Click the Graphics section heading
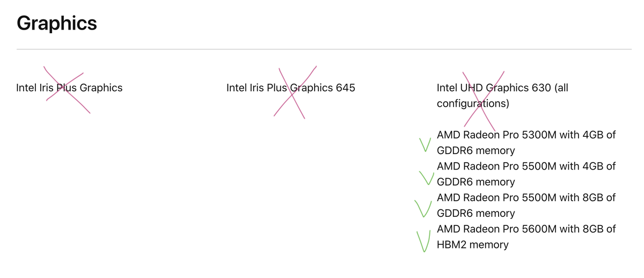Image resolution: width=644 pixels, height=278 pixels. [56, 23]
